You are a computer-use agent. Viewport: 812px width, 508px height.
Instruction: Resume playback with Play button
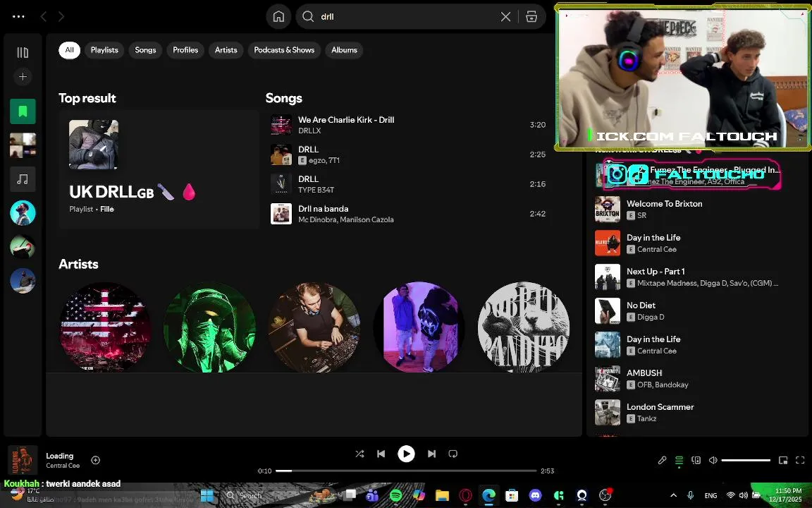click(x=406, y=454)
